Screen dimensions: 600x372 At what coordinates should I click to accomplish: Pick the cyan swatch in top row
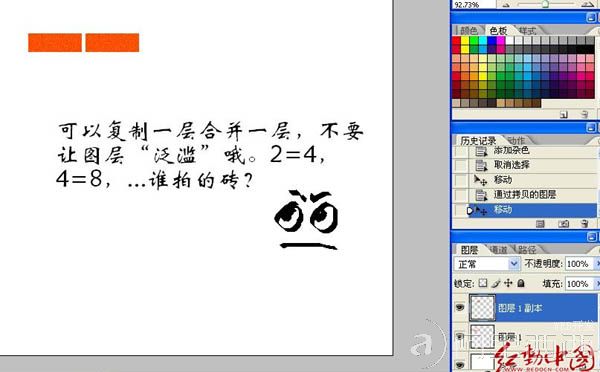point(483,41)
